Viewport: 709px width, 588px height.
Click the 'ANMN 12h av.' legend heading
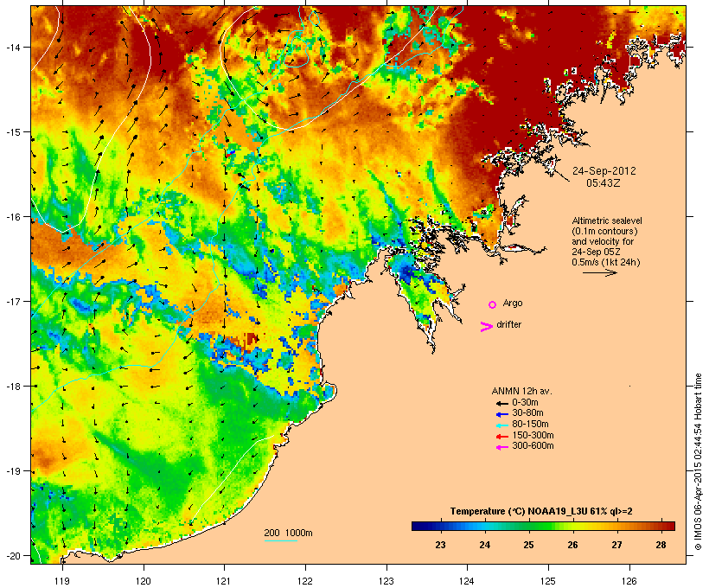pyautogui.click(x=521, y=391)
